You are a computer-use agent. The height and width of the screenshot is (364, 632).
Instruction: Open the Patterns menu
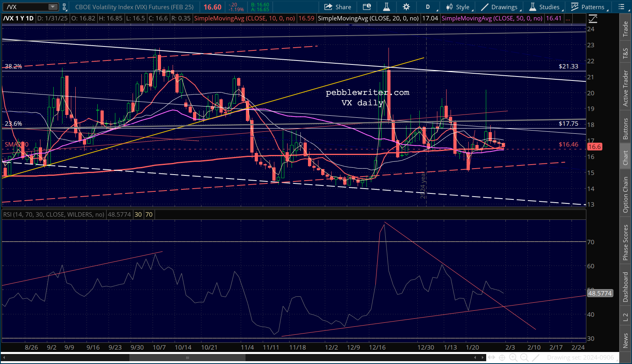[x=589, y=7]
